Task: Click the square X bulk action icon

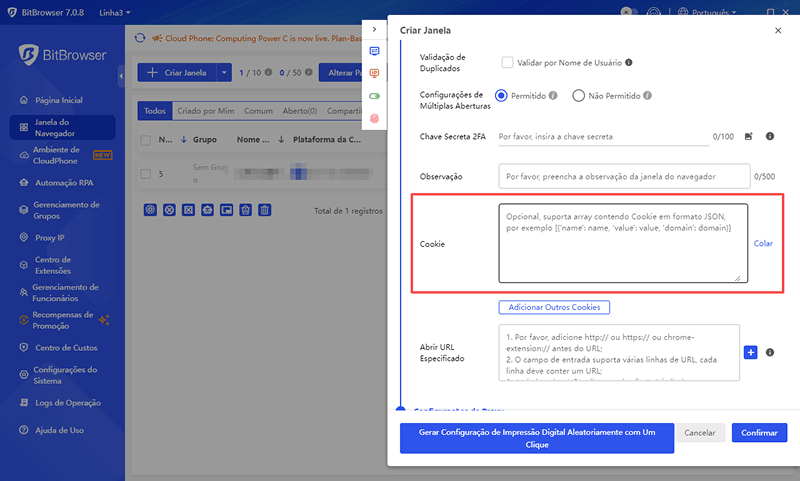Action: (188, 210)
